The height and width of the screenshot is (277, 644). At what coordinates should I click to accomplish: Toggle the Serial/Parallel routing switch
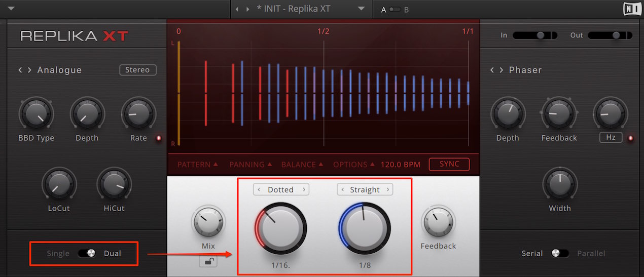[x=560, y=253]
